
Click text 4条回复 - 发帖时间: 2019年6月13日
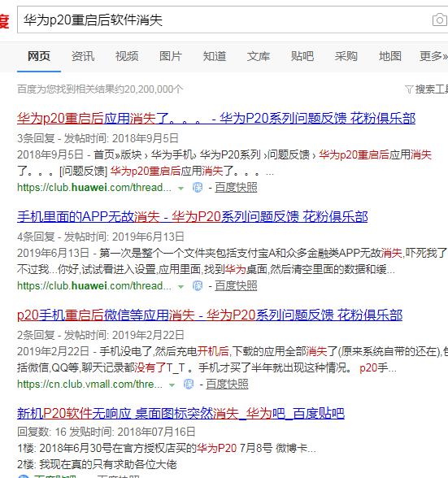point(101,237)
